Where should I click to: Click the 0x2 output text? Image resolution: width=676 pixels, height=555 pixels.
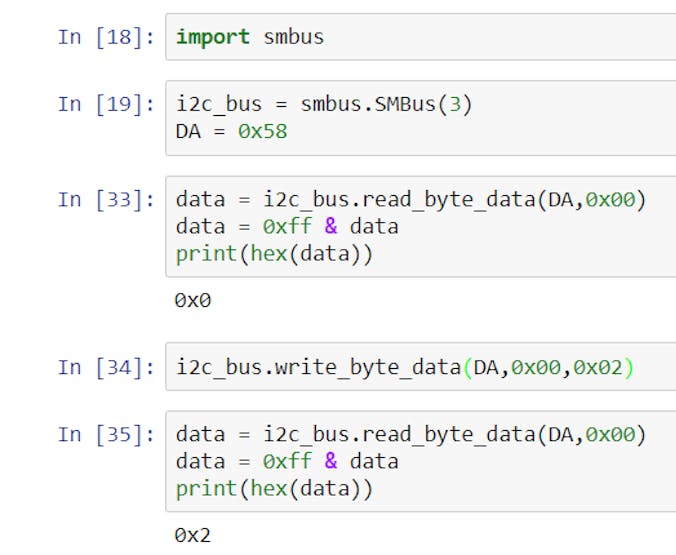coord(193,535)
